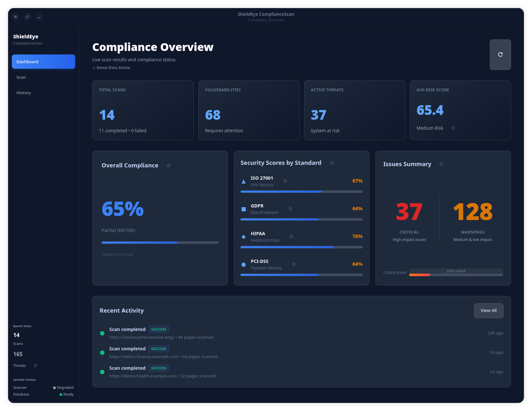This screenshot has height=411, width=532.
Task: Click the Scanner Degraded status dot
Action: point(54,388)
